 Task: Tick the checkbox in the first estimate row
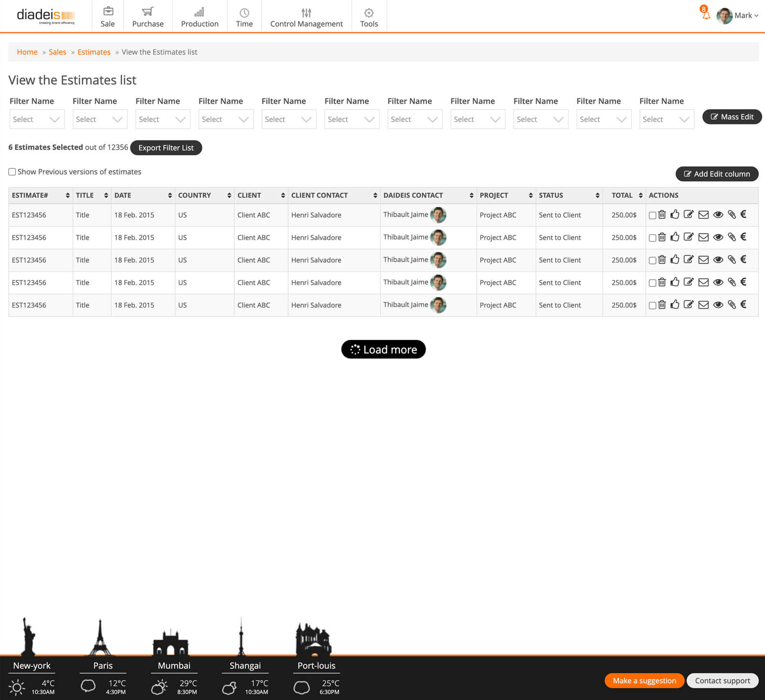(652, 216)
